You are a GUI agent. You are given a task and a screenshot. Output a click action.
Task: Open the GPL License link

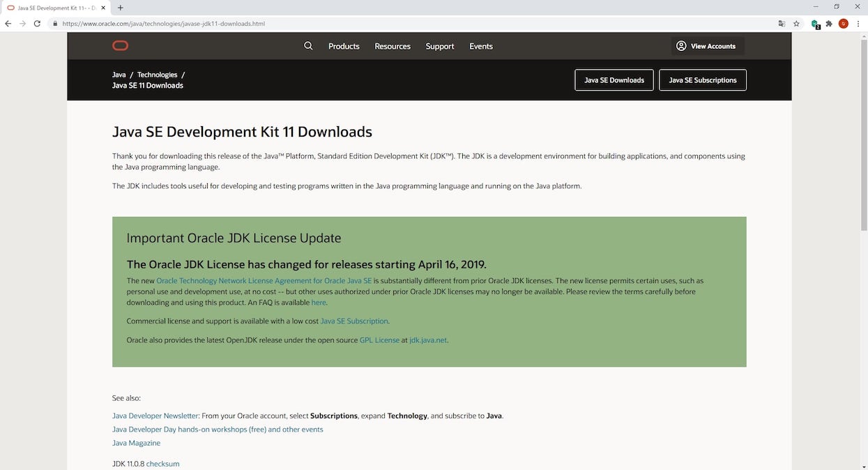379,340
